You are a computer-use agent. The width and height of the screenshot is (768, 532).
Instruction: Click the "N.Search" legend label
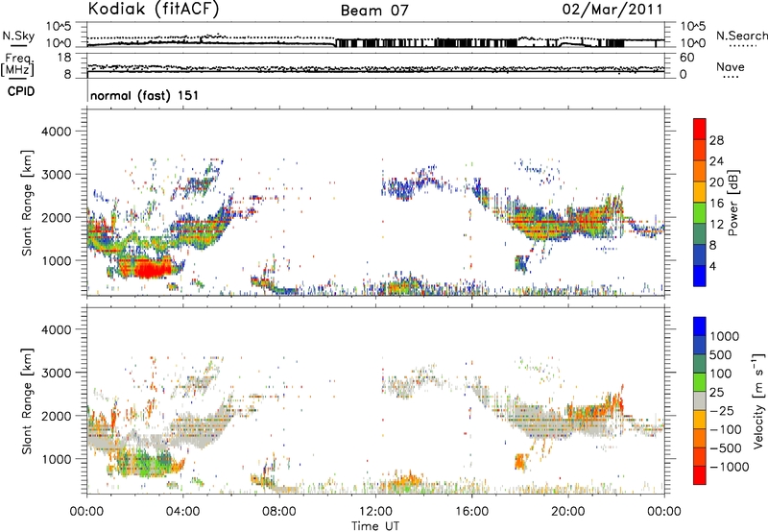742,36
